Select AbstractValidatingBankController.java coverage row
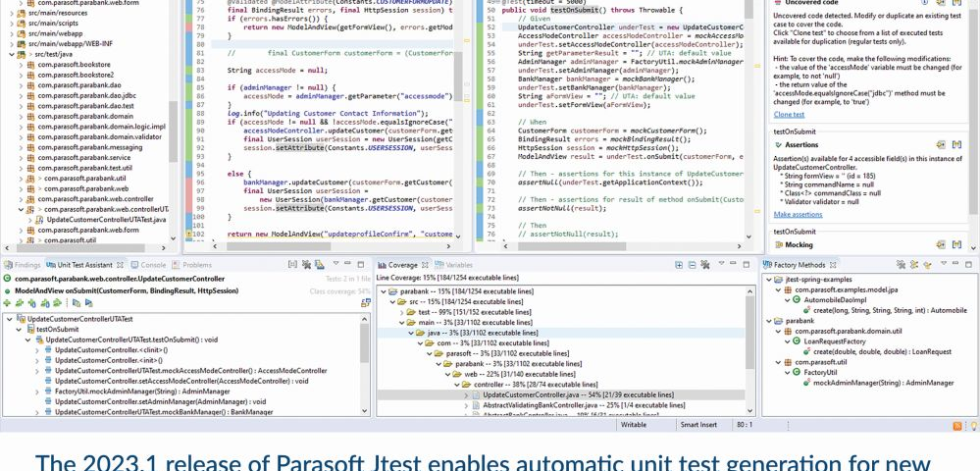980x471 pixels. coord(584,405)
